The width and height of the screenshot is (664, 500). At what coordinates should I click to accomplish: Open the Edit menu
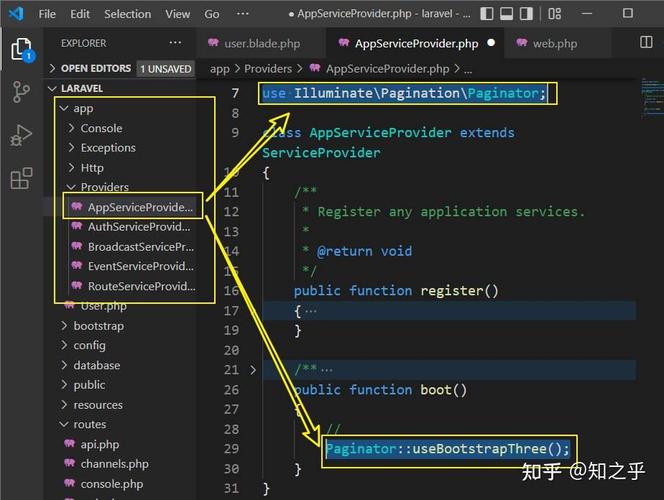click(x=80, y=14)
